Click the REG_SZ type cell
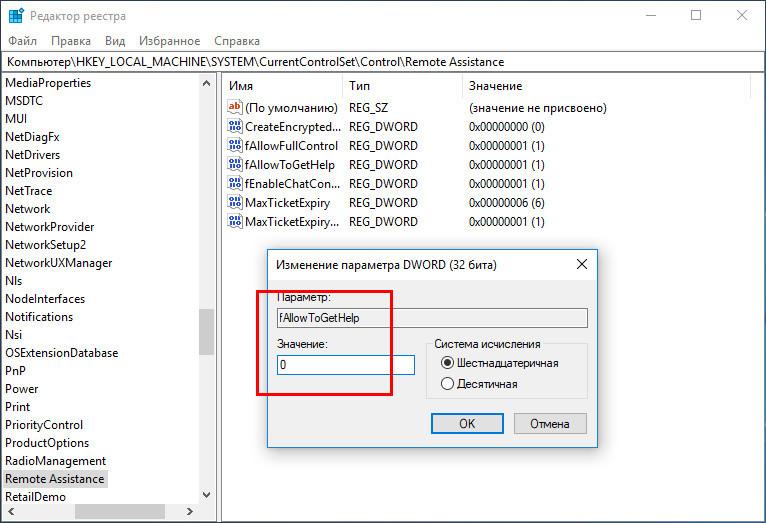This screenshot has width=766, height=523. [368, 108]
